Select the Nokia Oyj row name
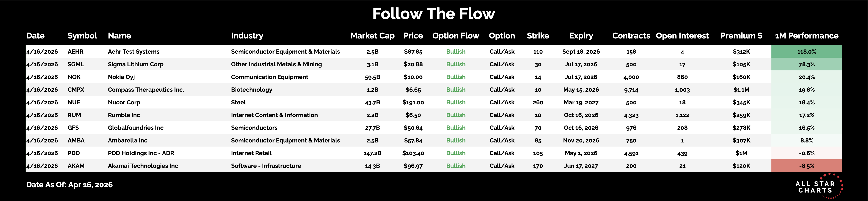This screenshot has height=201, width=868. [121, 77]
